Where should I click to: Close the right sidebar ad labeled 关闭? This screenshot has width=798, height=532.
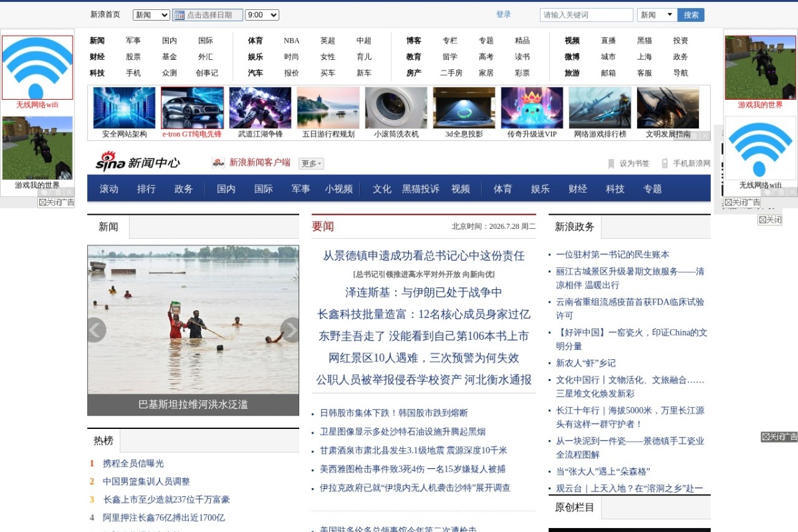(x=769, y=219)
